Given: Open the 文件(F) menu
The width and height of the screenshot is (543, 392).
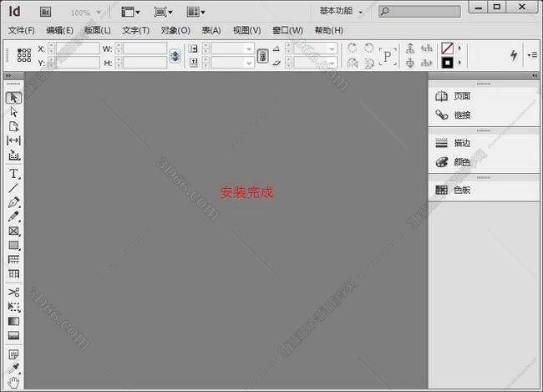Looking at the screenshot, I should pyautogui.click(x=21, y=30).
